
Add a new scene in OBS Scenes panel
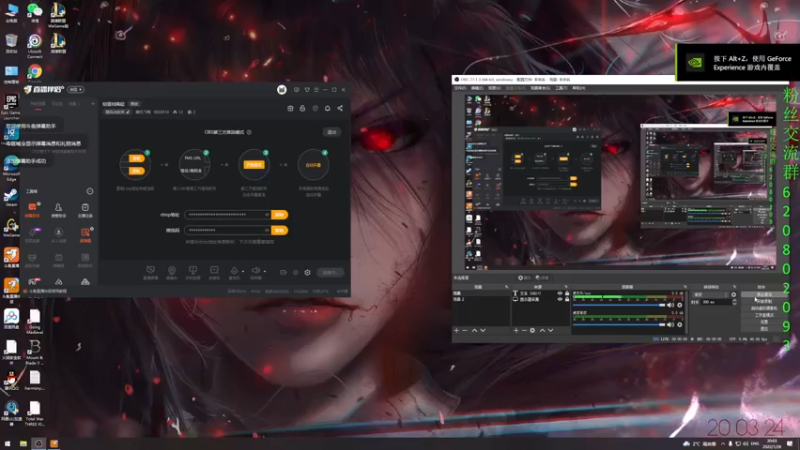pyautogui.click(x=457, y=331)
